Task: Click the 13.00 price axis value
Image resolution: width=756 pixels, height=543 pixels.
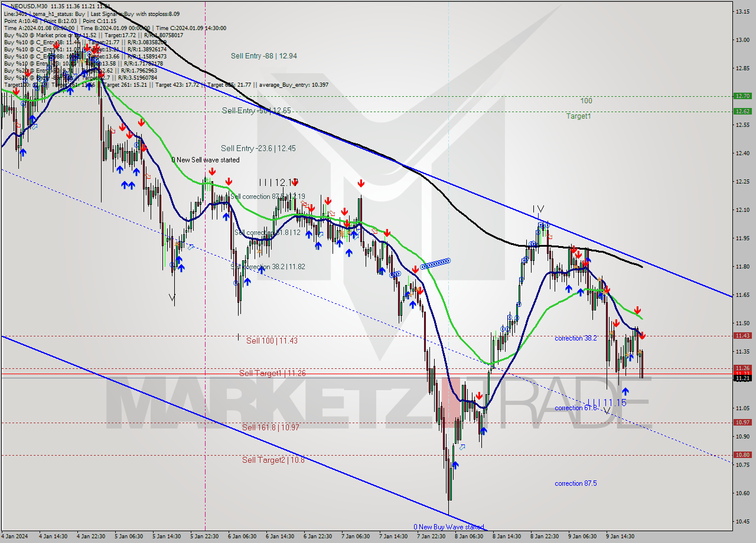Action: tap(742, 40)
